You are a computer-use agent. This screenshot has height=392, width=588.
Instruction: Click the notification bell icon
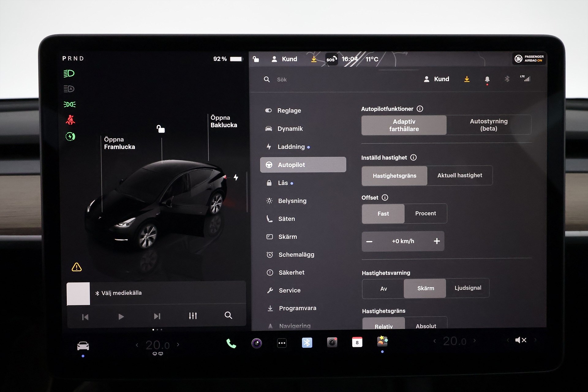[x=487, y=79]
